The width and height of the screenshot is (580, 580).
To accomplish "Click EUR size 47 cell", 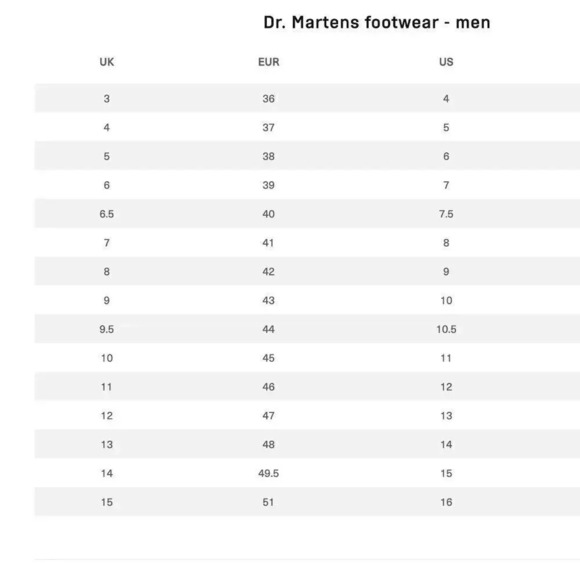I will [269, 416].
